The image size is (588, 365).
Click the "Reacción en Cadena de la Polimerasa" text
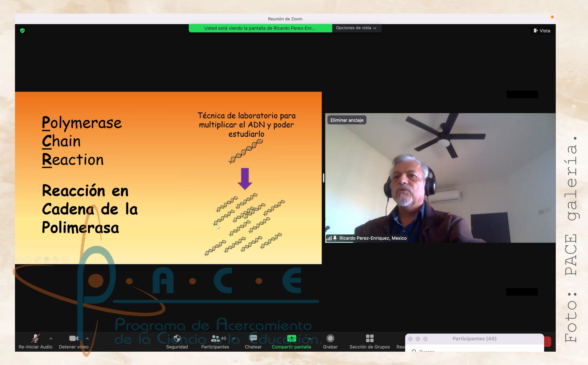tap(90, 209)
